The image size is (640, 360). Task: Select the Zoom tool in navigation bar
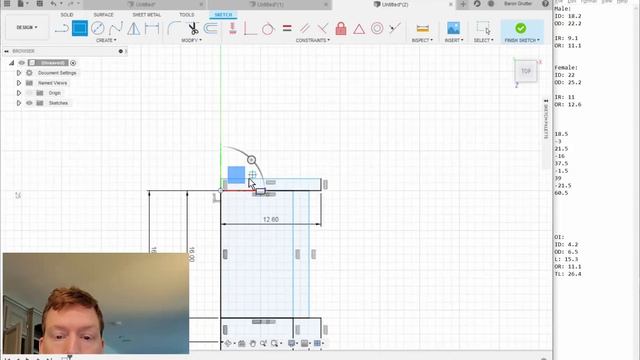pos(263,344)
